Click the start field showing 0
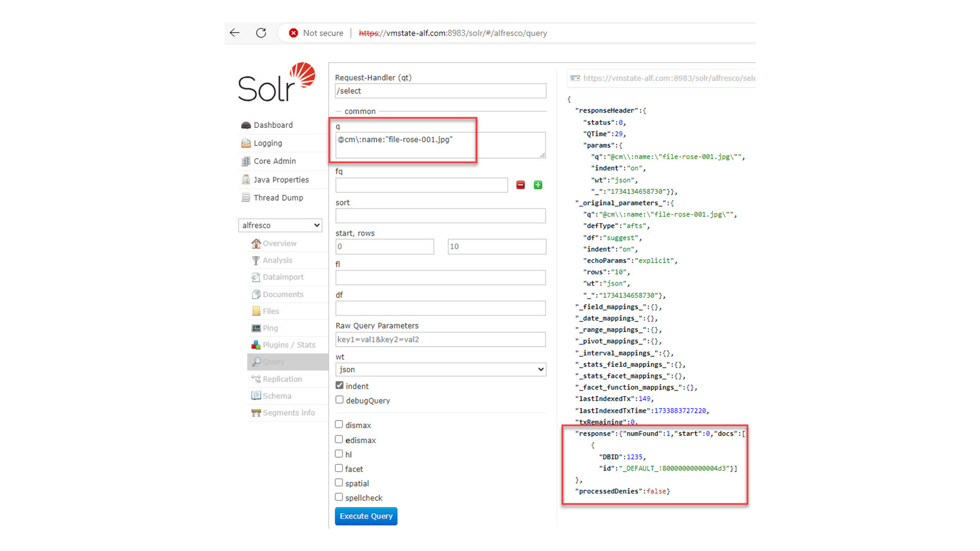 click(385, 246)
